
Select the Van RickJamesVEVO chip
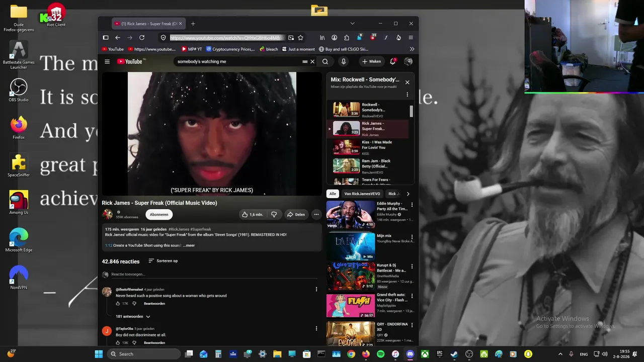coord(362,194)
